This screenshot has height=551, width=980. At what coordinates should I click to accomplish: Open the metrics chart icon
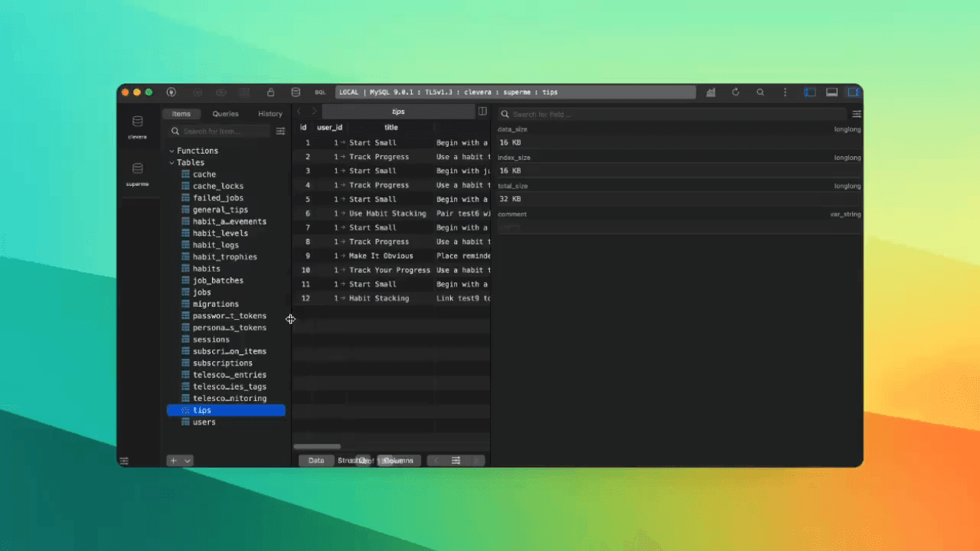[x=711, y=92]
